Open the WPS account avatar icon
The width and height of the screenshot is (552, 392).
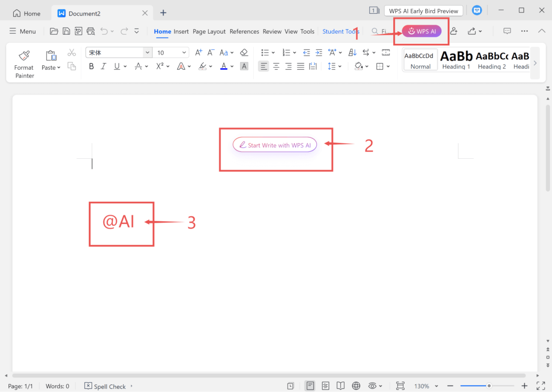(477, 11)
